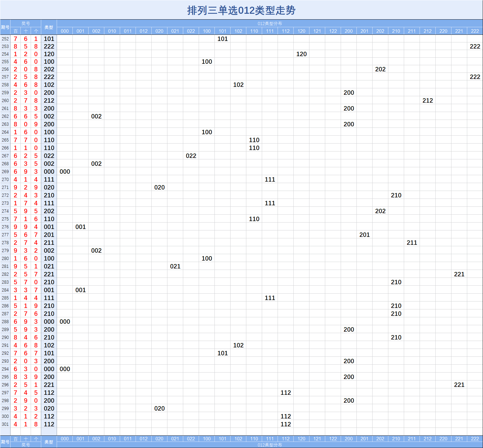Click the 102 marker in row 291
This screenshot has width=483, height=448.
click(x=238, y=345)
